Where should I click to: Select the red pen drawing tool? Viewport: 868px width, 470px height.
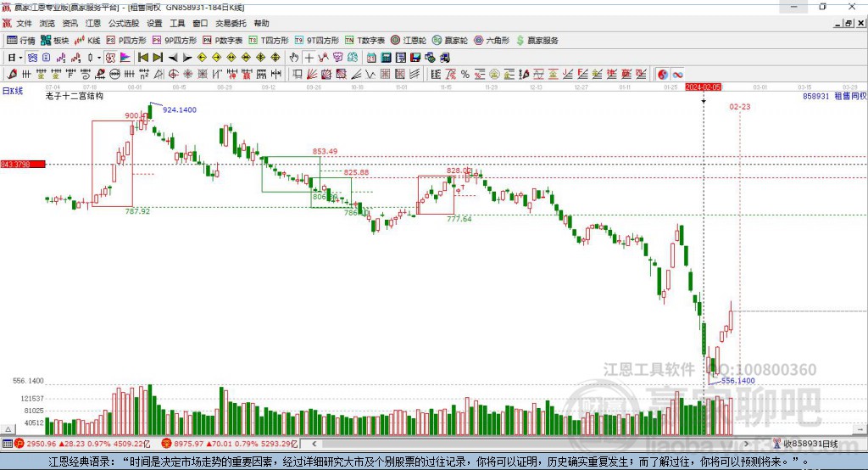click(x=12, y=75)
